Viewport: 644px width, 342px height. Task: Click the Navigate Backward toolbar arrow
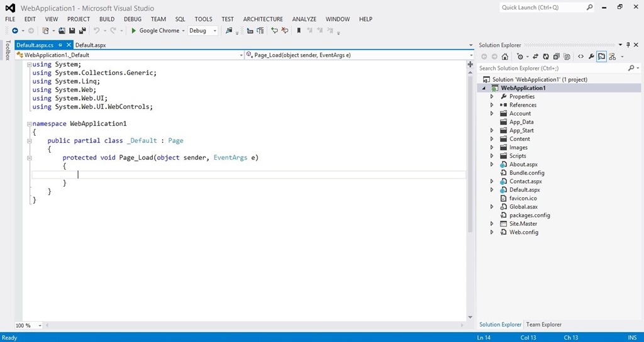(x=15, y=31)
